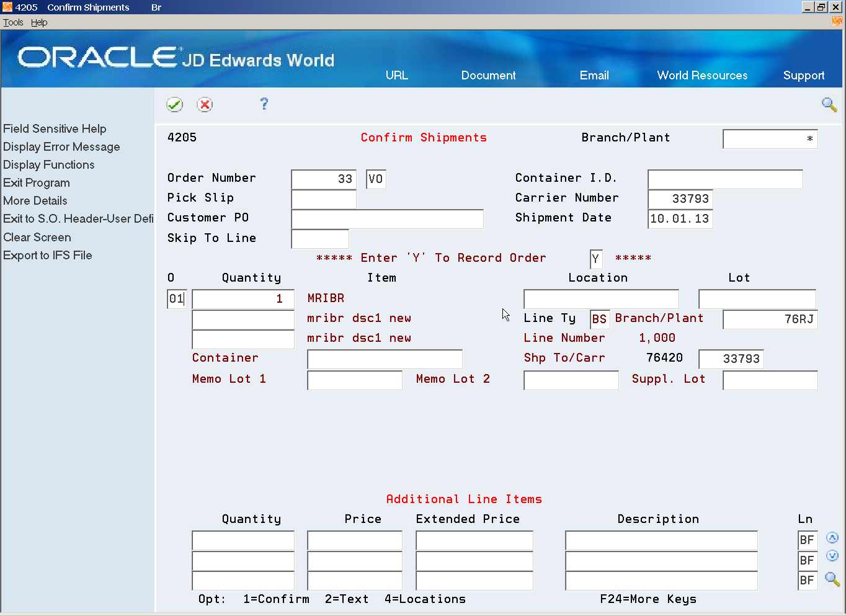Screen dimensions: 846x616
Task: Choose Display Functions
Action: 49,164
